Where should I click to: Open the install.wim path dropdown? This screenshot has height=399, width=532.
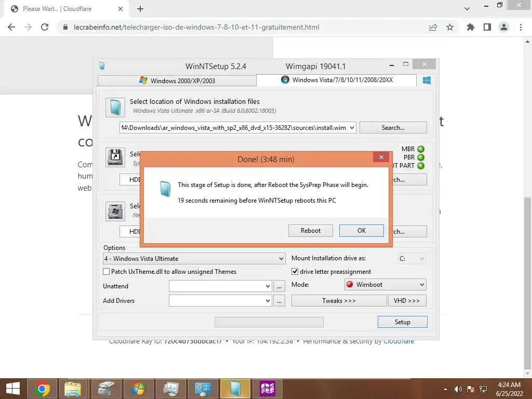pyautogui.click(x=352, y=128)
